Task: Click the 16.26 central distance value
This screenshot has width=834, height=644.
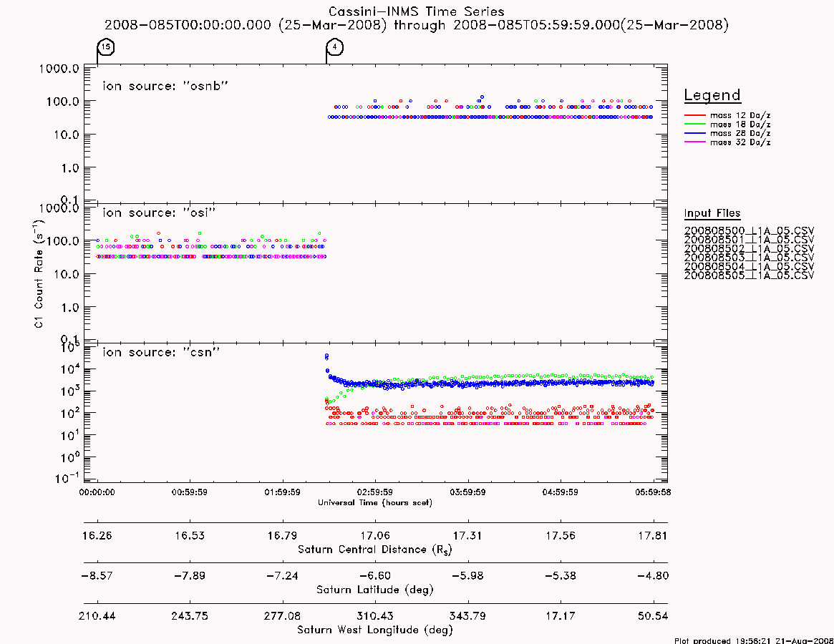Action: 97,535
